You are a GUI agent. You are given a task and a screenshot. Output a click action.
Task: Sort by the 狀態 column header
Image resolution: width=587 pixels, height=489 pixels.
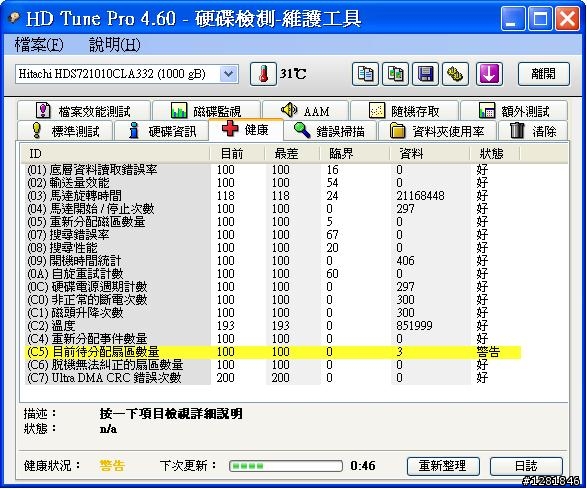point(495,154)
